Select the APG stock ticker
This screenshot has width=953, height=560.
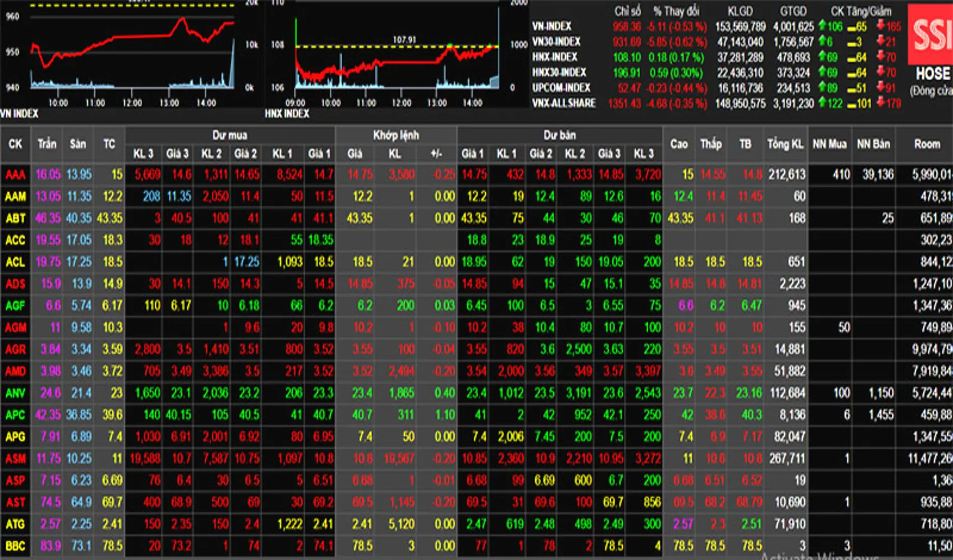(15, 437)
